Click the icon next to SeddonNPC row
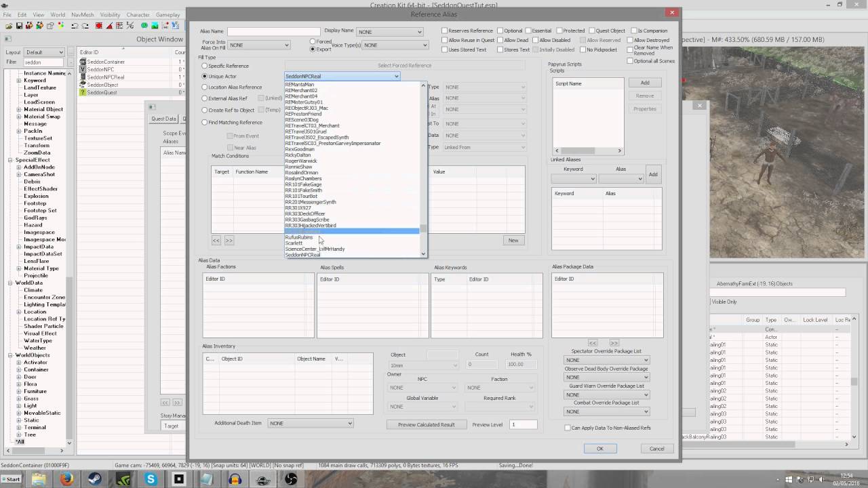This screenshot has height=488, width=868. (x=83, y=69)
